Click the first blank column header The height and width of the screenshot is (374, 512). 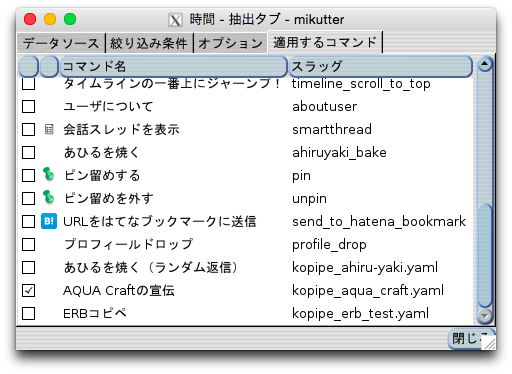point(29,67)
